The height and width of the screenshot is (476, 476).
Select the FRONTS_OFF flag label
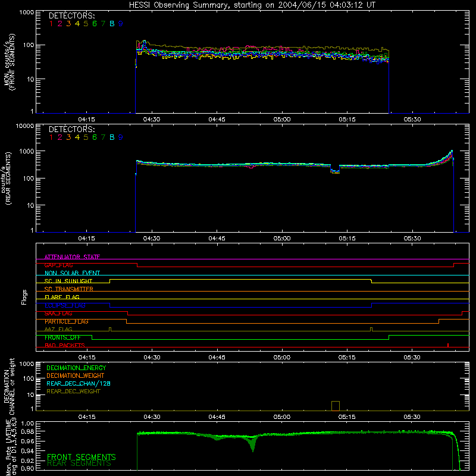click(62, 337)
